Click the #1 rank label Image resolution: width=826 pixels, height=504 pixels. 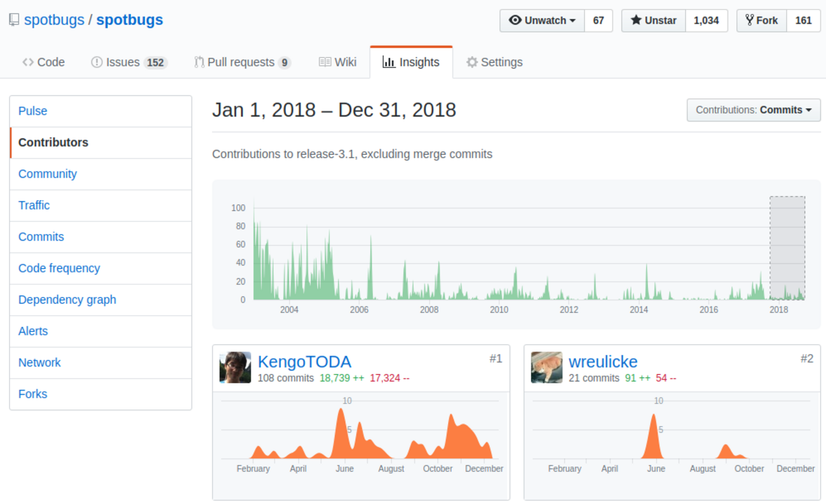click(x=496, y=359)
